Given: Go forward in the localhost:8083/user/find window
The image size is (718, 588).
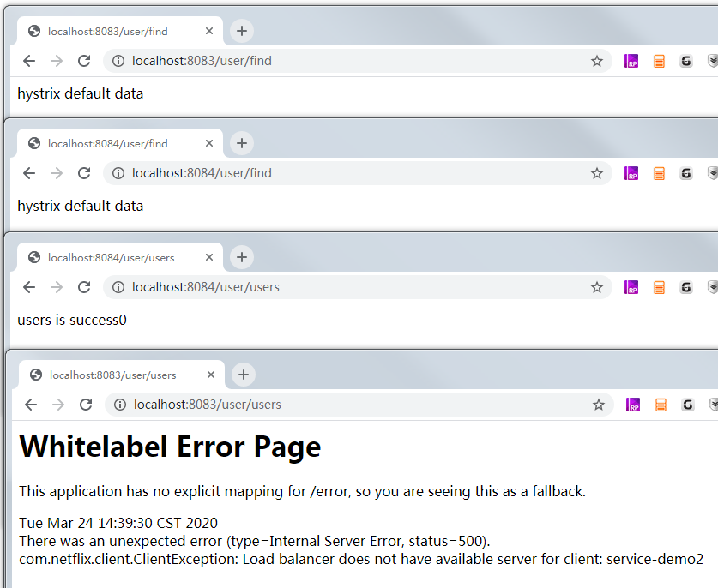Looking at the screenshot, I should click(57, 61).
